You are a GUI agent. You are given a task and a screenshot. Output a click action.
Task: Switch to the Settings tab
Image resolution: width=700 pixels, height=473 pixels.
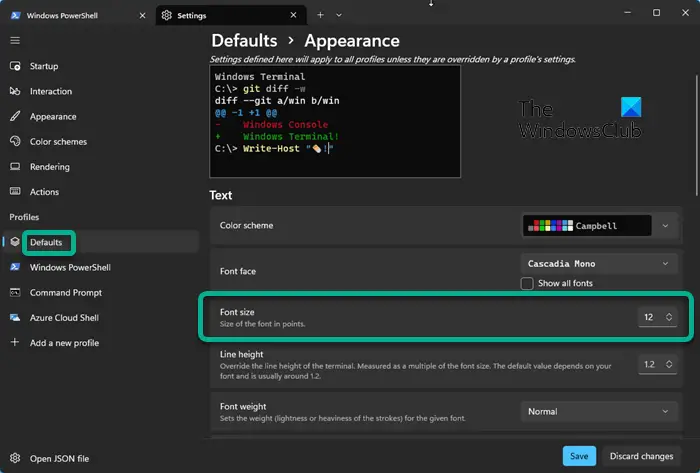click(x=231, y=15)
